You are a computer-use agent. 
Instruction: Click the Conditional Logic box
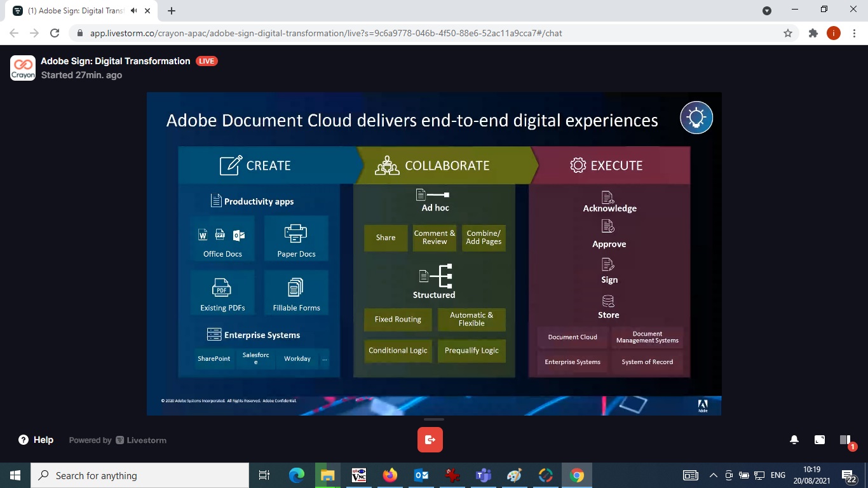point(398,351)
